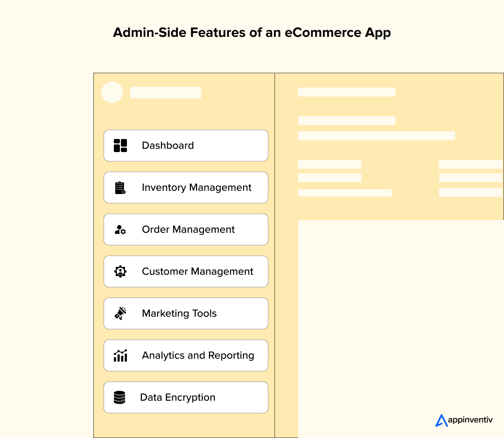Open the Dashboard menu label
This screenshot has height=438, width=504.
[x=168, y=146]
